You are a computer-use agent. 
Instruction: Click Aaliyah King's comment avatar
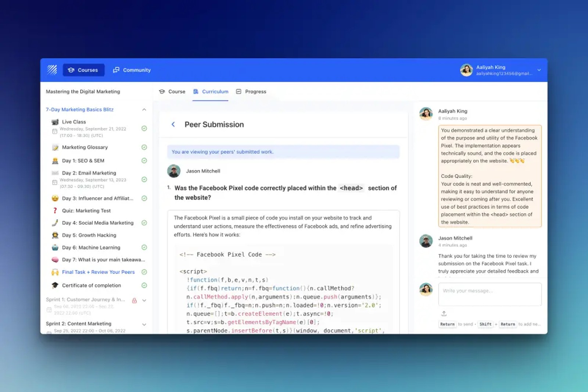[x=426, y=114]
